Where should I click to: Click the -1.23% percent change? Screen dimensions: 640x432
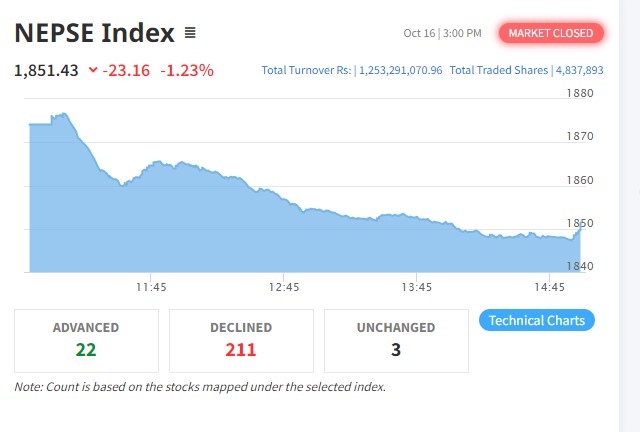point(187,70)
